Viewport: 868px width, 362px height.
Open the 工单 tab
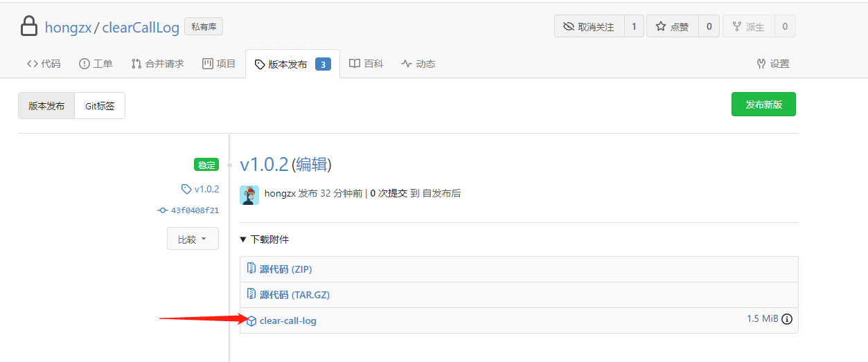(96, 64)
